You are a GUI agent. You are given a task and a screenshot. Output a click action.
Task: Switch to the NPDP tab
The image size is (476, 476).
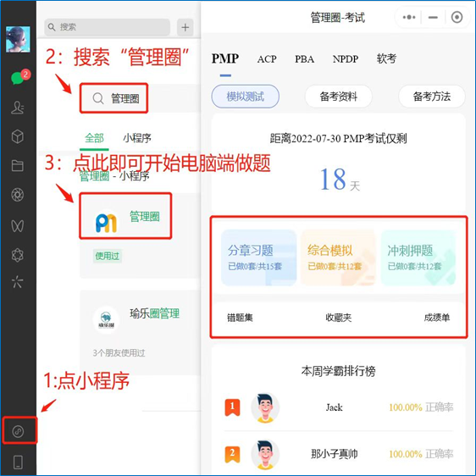346,59
